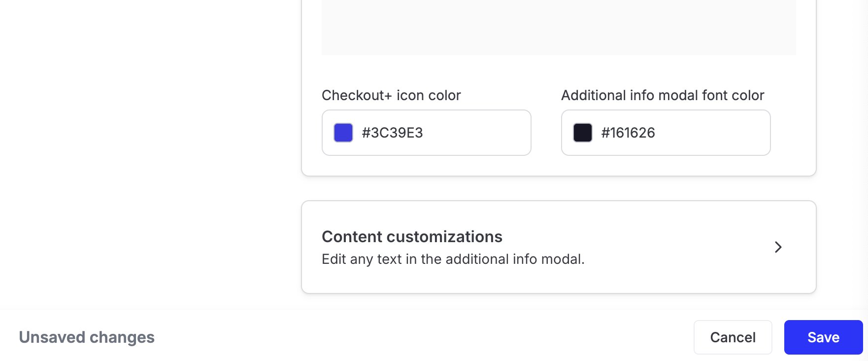Expand Content customizations with the chevron arrow
Image resolution: width=868 pixels, height=361 pixels.
click(x=778, y=247)
